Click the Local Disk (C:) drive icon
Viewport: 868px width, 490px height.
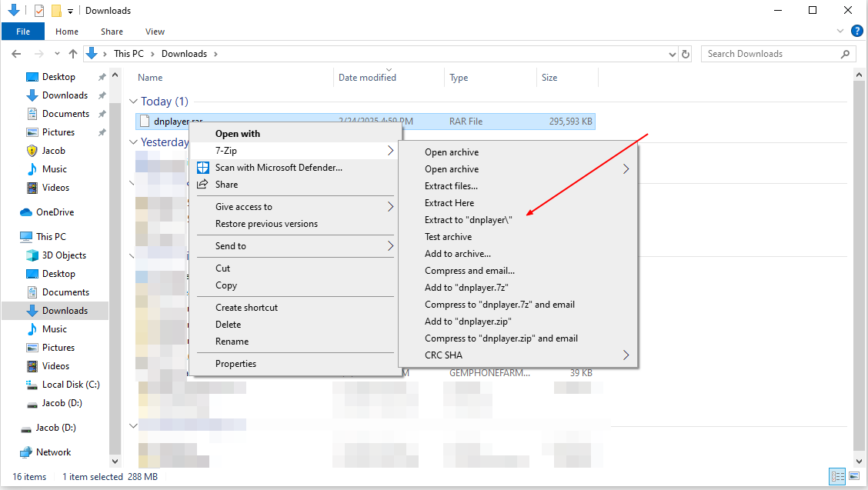(32, 385)
